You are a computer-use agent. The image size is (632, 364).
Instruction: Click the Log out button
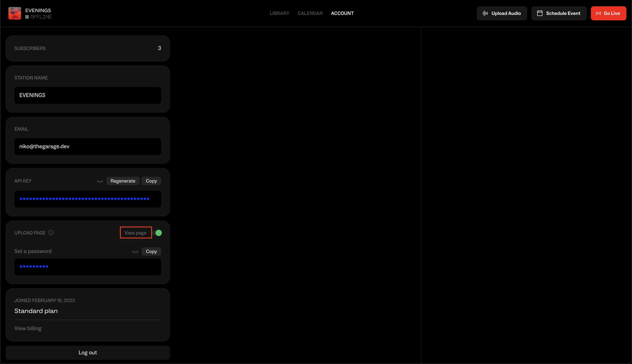click(88, 352)
